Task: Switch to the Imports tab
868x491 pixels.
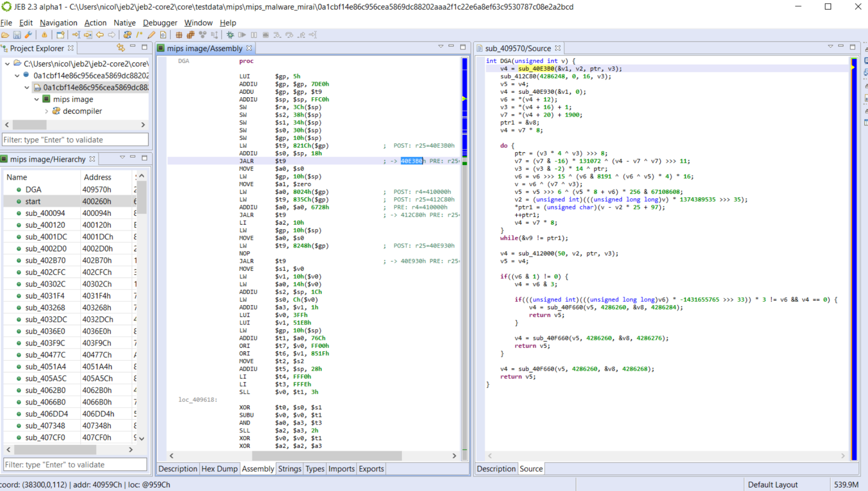Action: tap(341, 469)
